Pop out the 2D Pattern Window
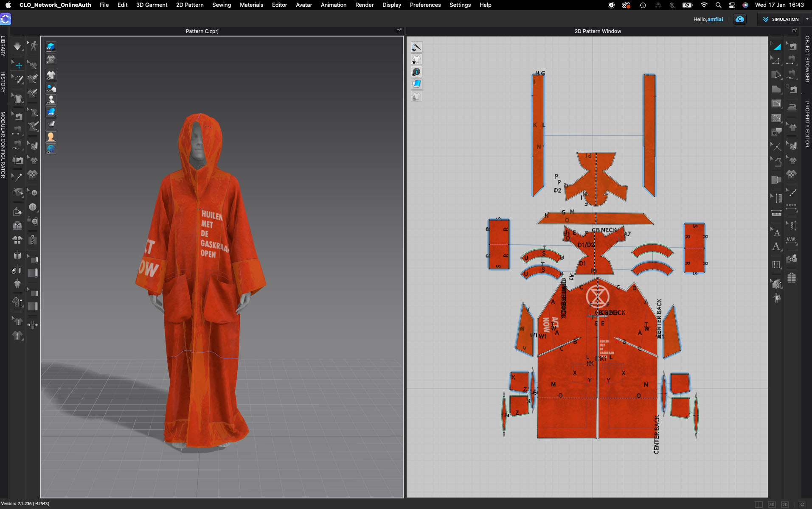The image size is (812, 509). pos(795,31)
